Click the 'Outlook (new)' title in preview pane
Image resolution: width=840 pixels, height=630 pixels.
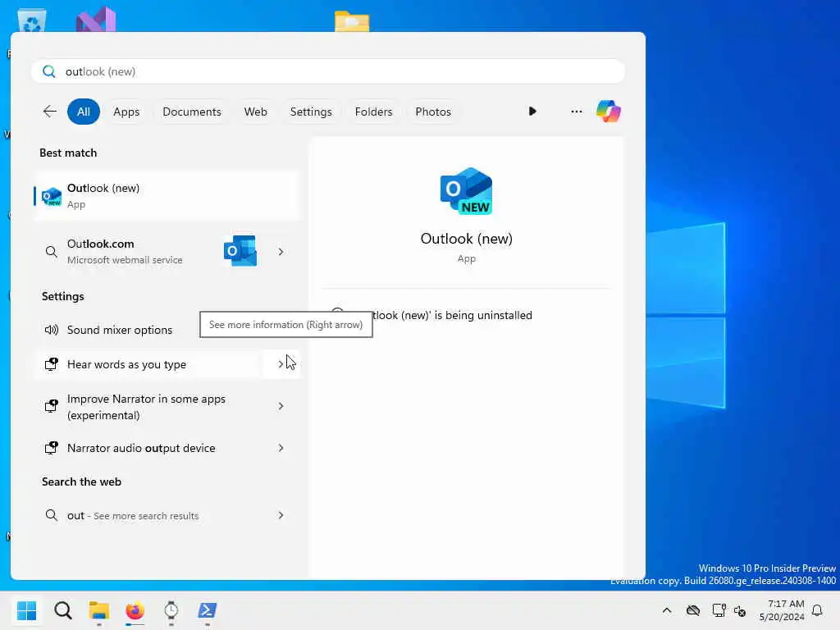(x=466, y=239)
